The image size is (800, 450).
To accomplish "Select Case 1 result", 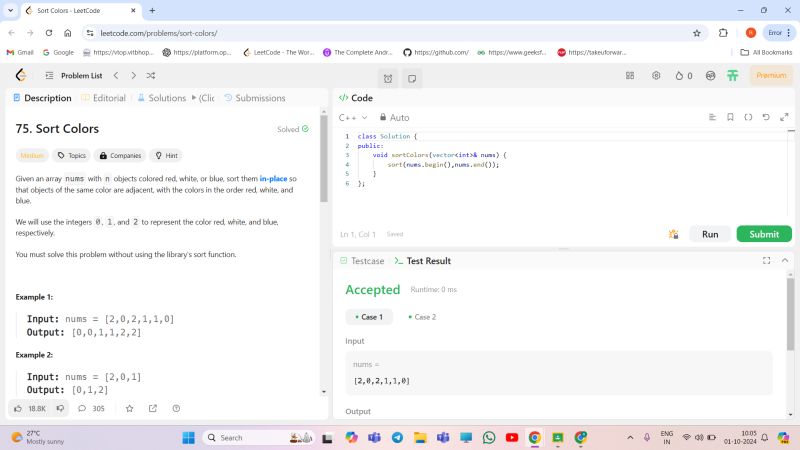I will 369,317.
